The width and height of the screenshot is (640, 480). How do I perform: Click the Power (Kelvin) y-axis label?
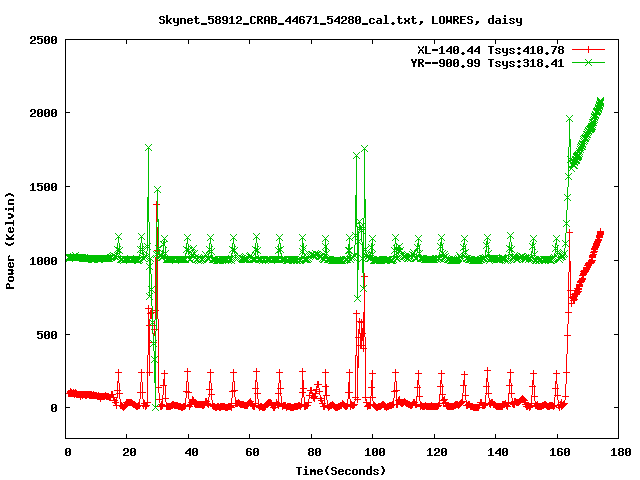coord(10,241)
